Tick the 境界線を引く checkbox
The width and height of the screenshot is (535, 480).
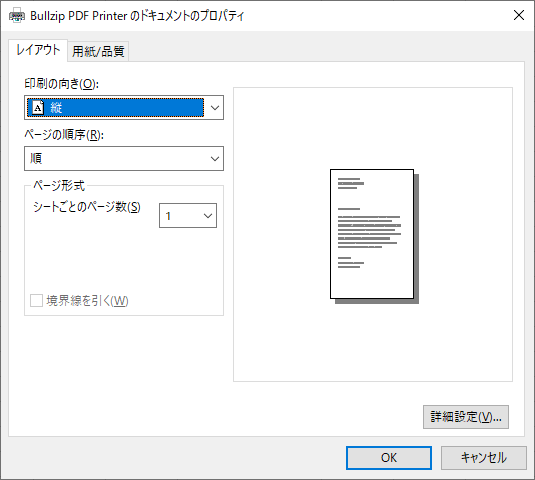click(x=37, y=301)
